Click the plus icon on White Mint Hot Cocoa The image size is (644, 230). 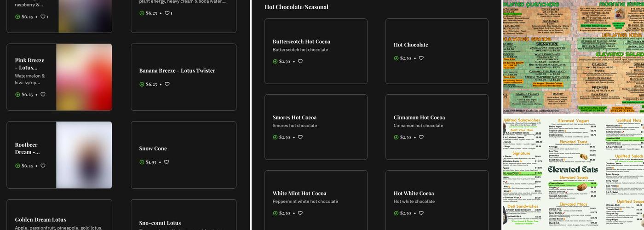[x=275, y=213]
